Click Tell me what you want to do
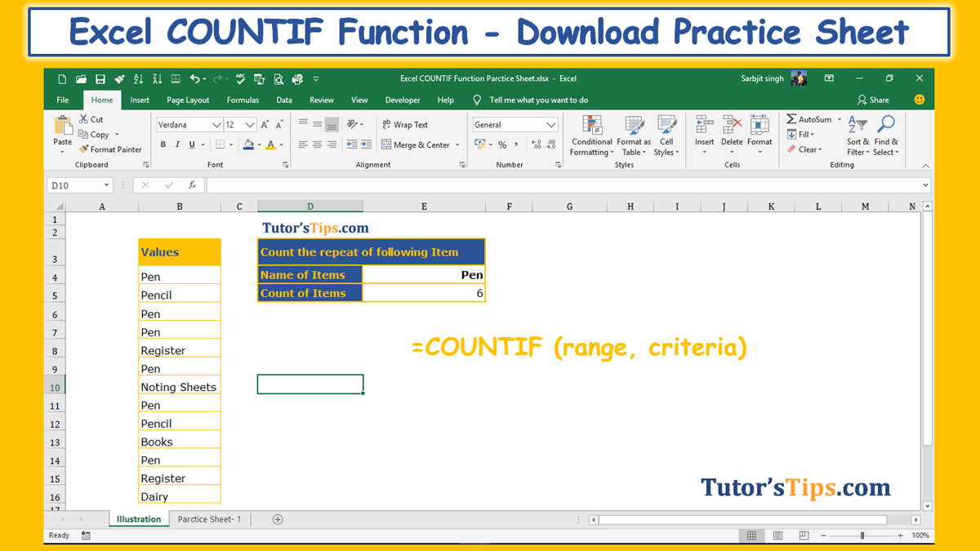This screenshot has height=551, width=980. [538, 100]
